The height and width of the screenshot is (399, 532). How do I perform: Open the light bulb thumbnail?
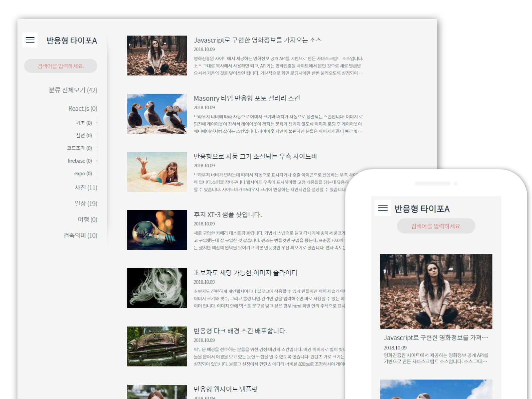click(x=157, y=230)
